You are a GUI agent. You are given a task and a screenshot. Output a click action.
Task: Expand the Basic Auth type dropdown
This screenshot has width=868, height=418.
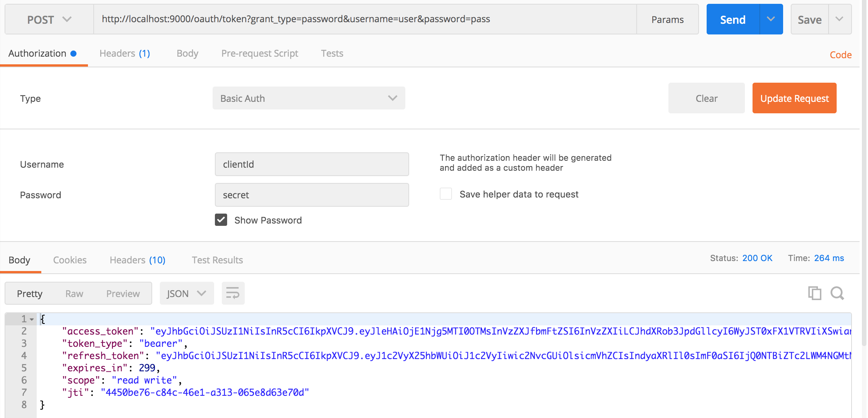(309, 98)
